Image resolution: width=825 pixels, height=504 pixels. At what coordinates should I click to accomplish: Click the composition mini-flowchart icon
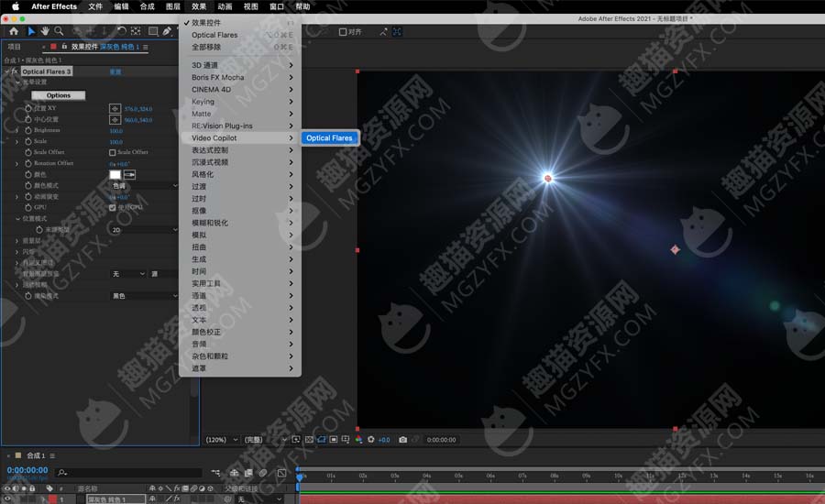(215, 473)
